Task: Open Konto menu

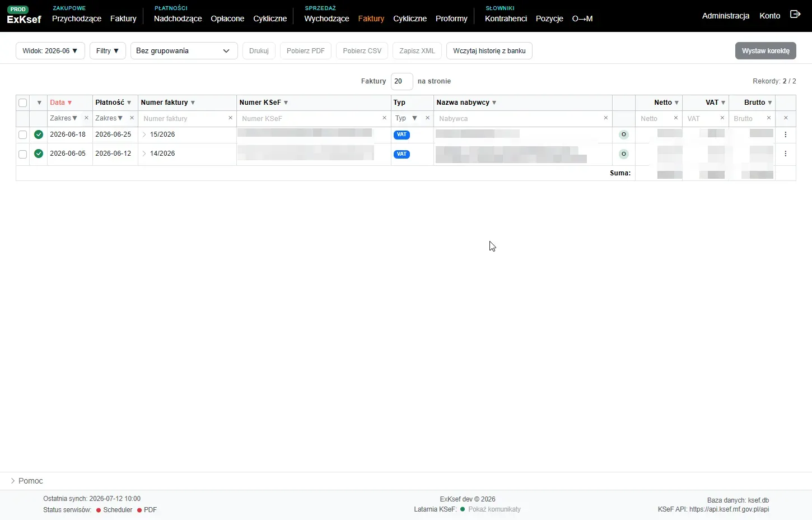Action: [x=770, y=16]
